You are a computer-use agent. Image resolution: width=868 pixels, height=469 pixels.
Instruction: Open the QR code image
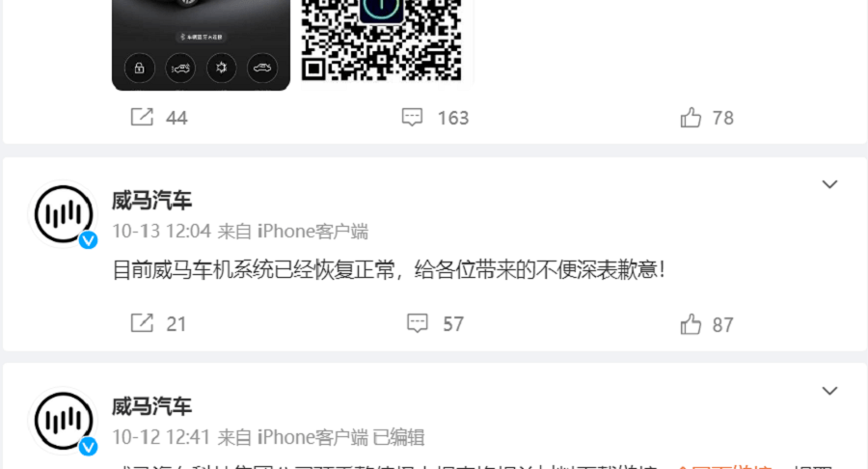386,43
